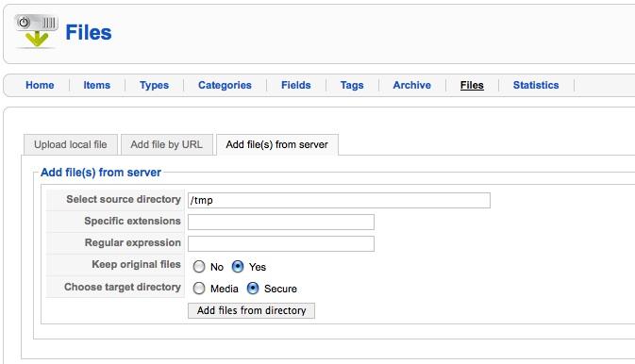Viewport: 635px width, 364px height.
Task: Open the Home menu item
Action: coord(40,85)
